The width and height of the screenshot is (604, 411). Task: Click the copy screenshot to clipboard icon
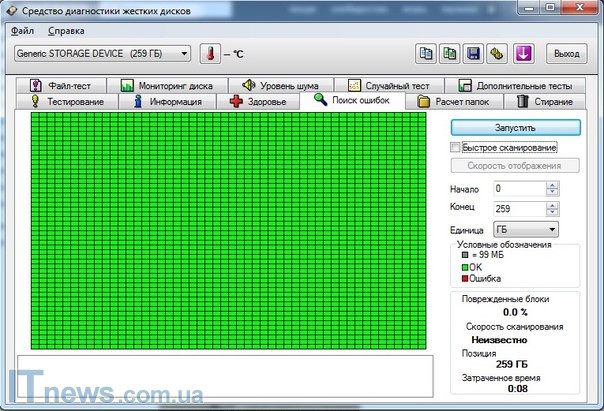click(450, 53)
